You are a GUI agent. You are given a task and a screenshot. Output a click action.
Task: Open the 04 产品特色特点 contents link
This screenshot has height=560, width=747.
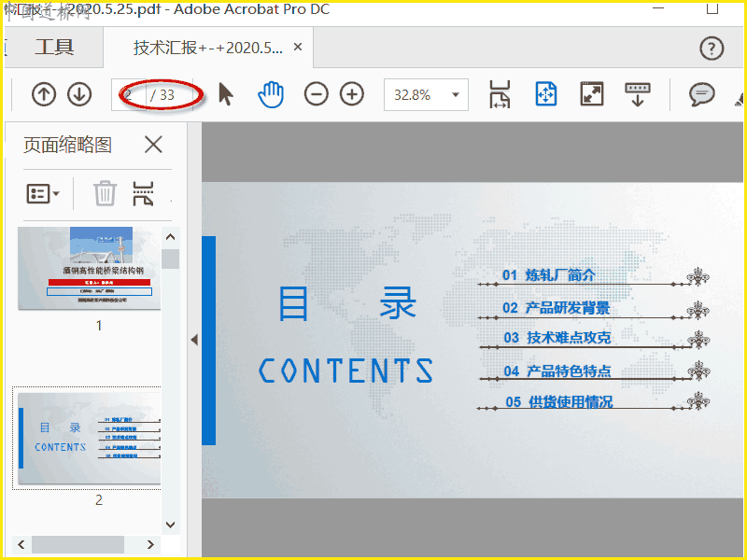tap(557, 371)
